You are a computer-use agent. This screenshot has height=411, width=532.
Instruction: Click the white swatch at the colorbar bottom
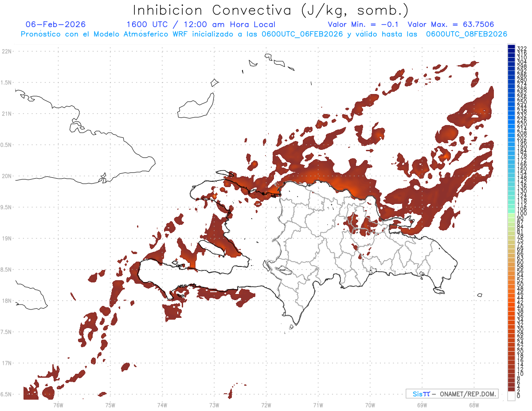511,396
